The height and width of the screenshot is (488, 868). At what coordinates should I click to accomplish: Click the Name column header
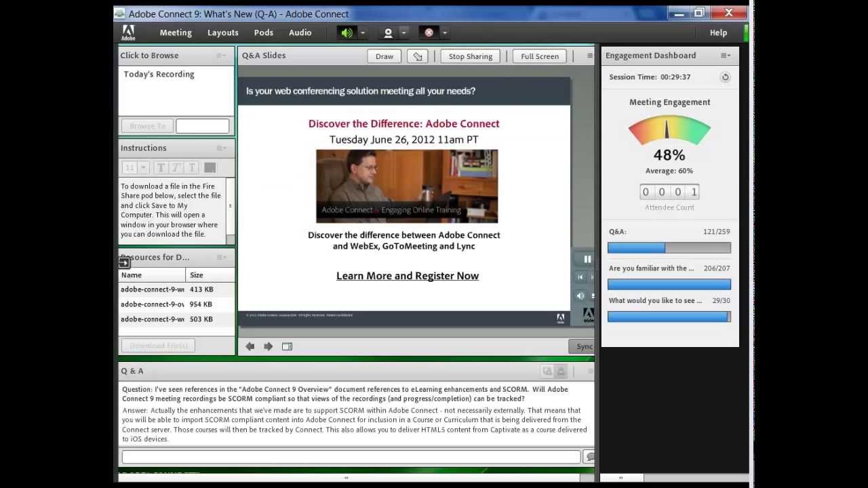(x=152, y=274)
